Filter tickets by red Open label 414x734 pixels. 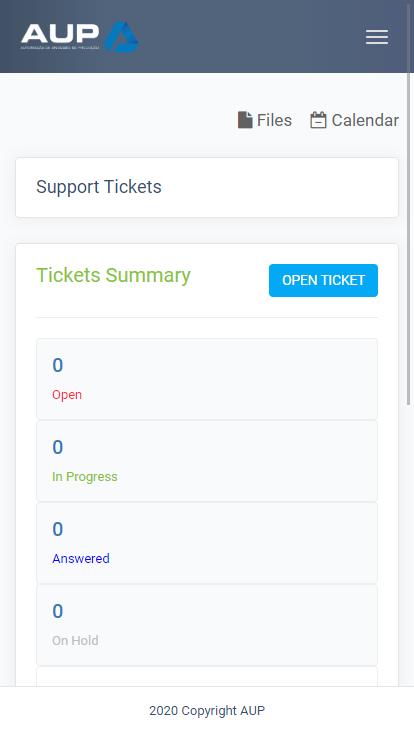(x=67, y=395)
